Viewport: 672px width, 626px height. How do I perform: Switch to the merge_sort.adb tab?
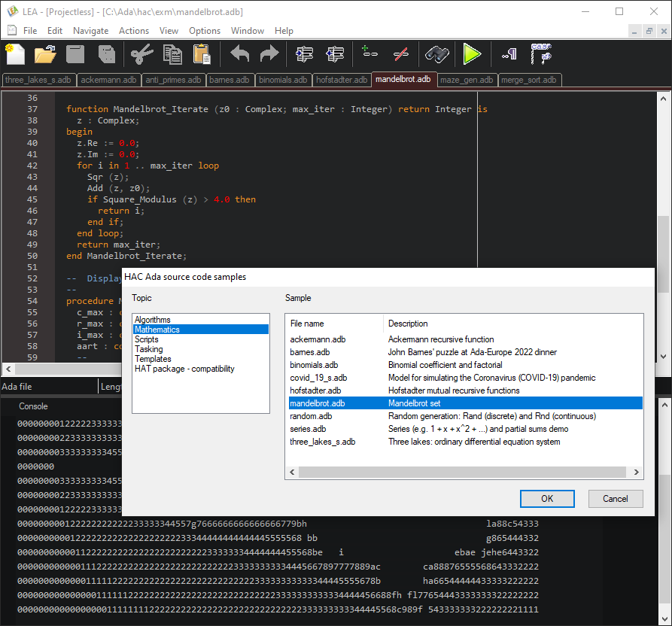coord(529,80)
